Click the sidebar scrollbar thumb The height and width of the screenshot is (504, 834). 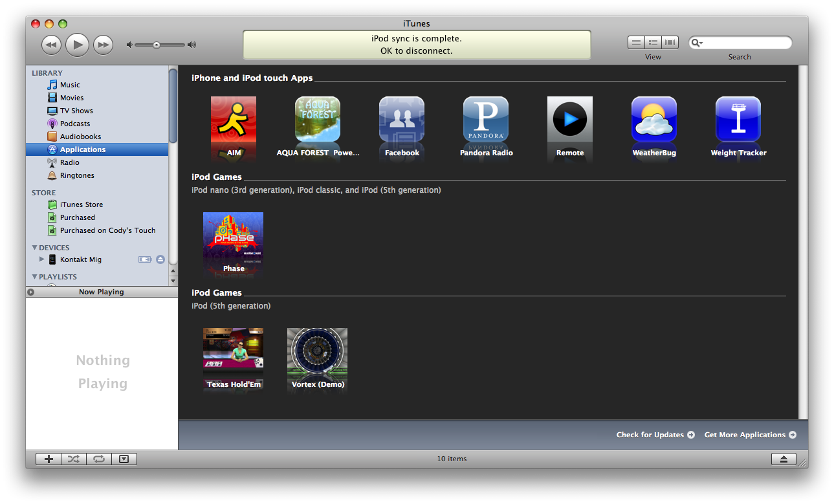[x=173, y=106]
